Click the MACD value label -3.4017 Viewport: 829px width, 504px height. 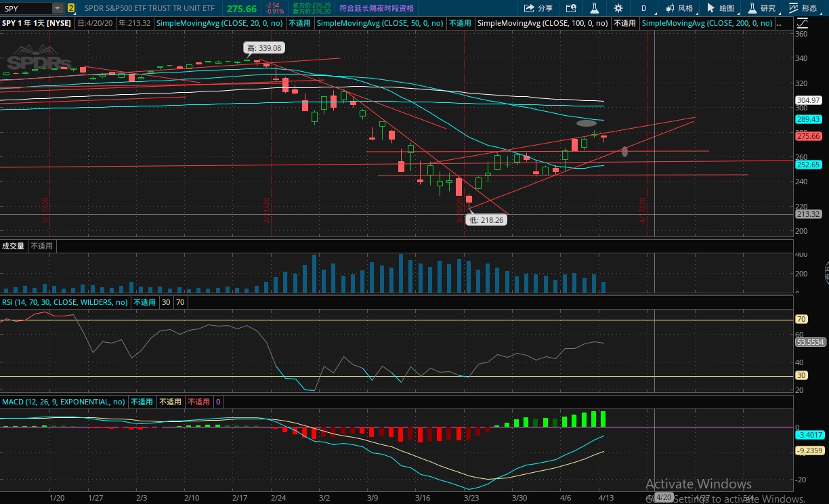[x=810, y=435]
